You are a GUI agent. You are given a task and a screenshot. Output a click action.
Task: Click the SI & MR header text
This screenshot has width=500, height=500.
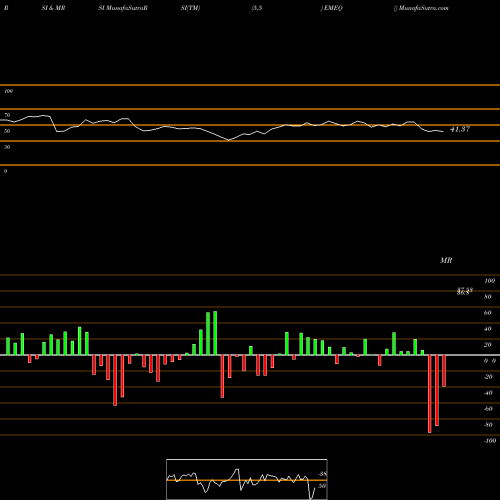53,8
